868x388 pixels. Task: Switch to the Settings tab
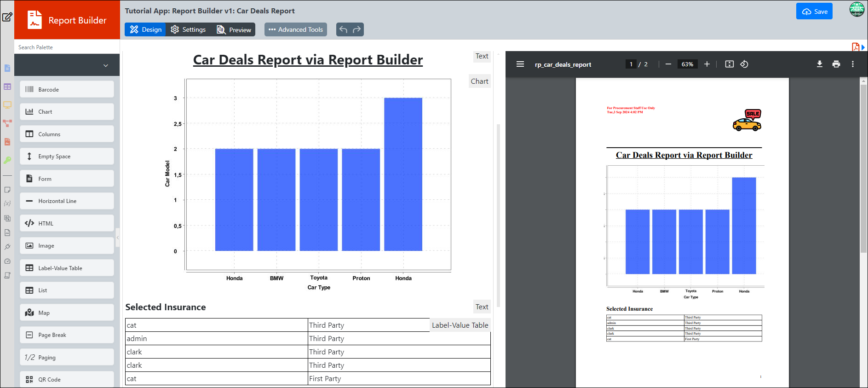point(188,29)
